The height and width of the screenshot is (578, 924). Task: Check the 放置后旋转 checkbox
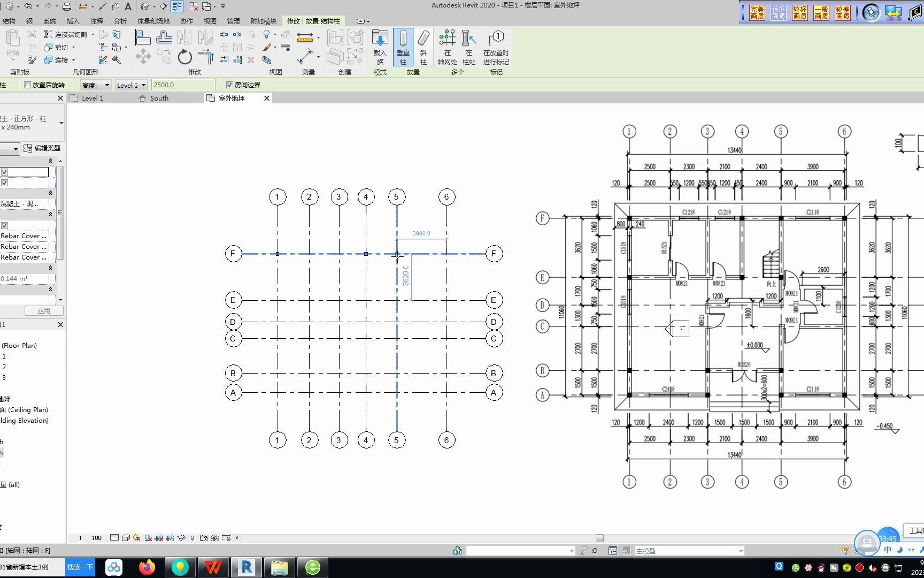point(27,85)
